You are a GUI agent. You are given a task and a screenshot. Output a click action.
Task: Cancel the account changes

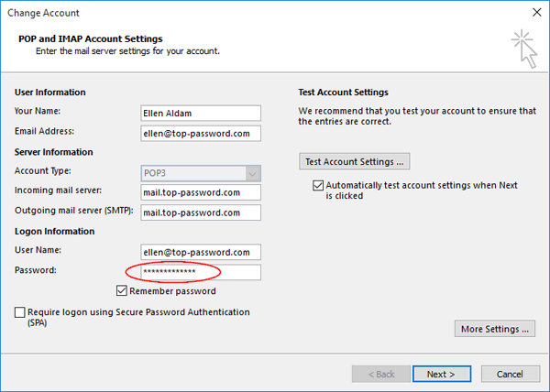510,374
